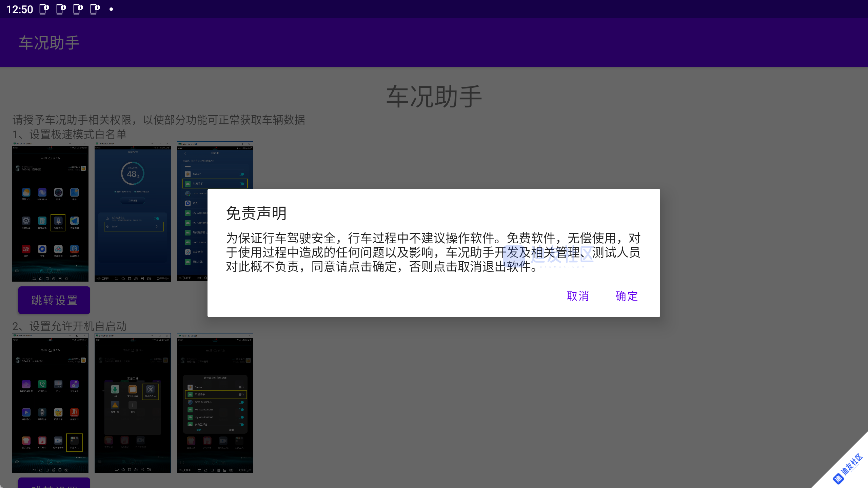Viewport: 868px width, 488px height.
Task: Open the 极速模式 rocket app icon
Action: pos(58,221)
